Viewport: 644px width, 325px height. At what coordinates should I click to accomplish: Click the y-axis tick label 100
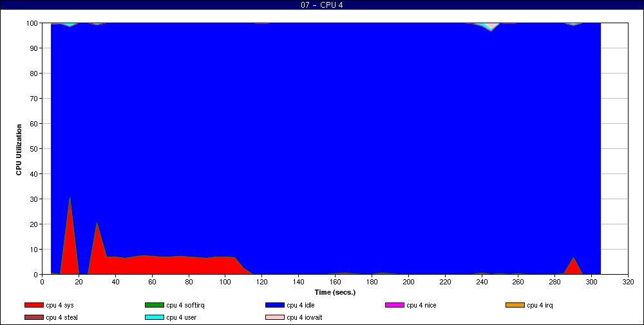(33, 23)
